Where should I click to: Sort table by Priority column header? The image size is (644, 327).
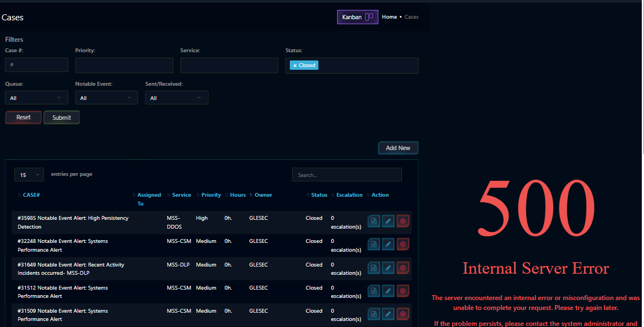[211, 195]
